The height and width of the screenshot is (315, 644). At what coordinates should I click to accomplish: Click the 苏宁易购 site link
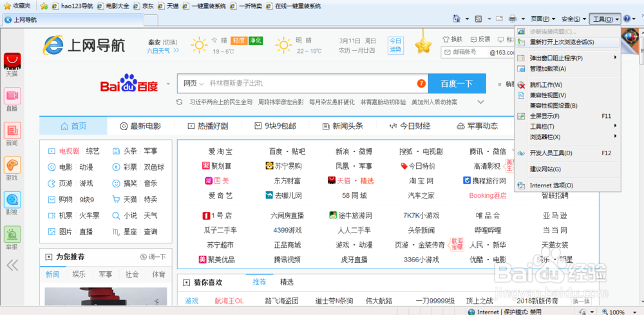click(283, 166)
